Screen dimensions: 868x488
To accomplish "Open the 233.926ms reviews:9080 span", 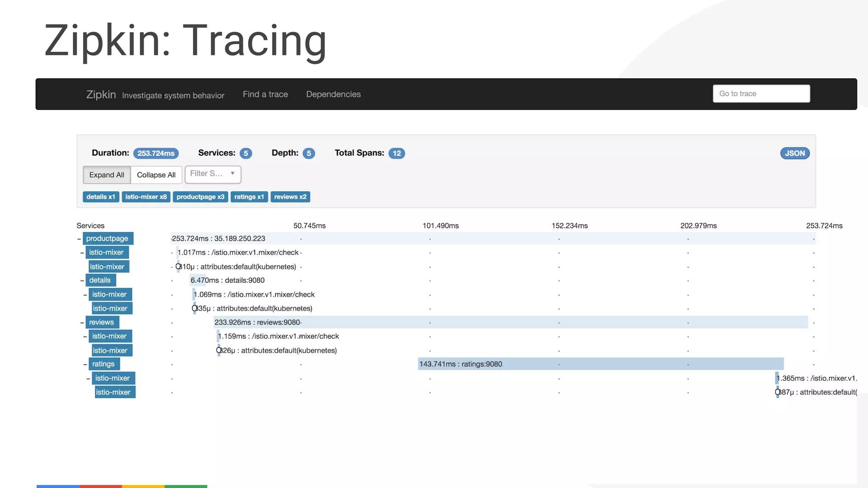I will (x=511, y=322).
